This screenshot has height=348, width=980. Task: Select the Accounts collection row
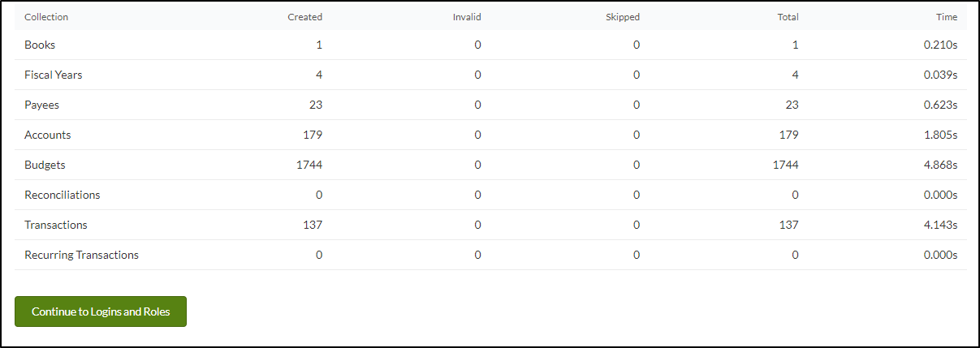coord(490,135)
